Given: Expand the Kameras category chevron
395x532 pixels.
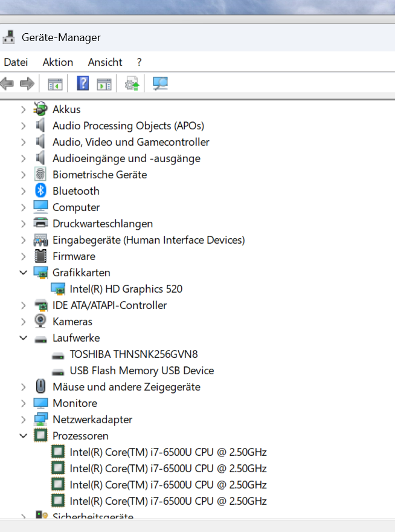Looking at the screenshot, I should pyautogui.click(x=23, y=322).
